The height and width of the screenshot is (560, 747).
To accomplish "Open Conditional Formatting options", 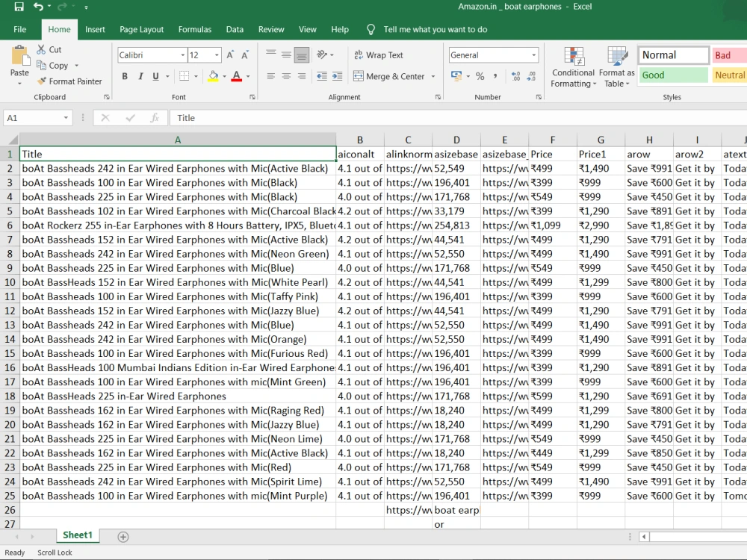I will click(x=573, y=66).
